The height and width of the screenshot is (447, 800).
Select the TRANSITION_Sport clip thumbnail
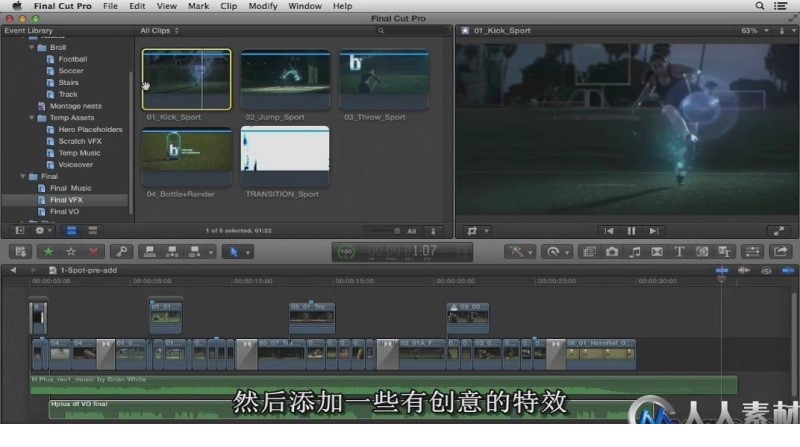point(285,156)
